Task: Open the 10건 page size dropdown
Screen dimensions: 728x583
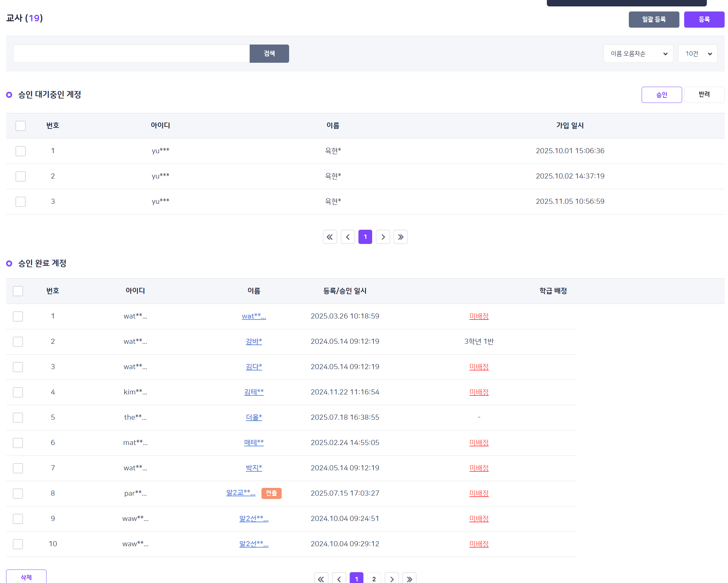Action: (x=697, y=54)
